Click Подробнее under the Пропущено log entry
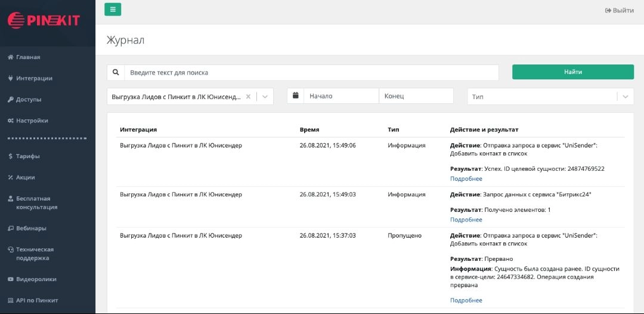This screenshot has width=644, height=314. pyautogui.click(x=466, y=300)
